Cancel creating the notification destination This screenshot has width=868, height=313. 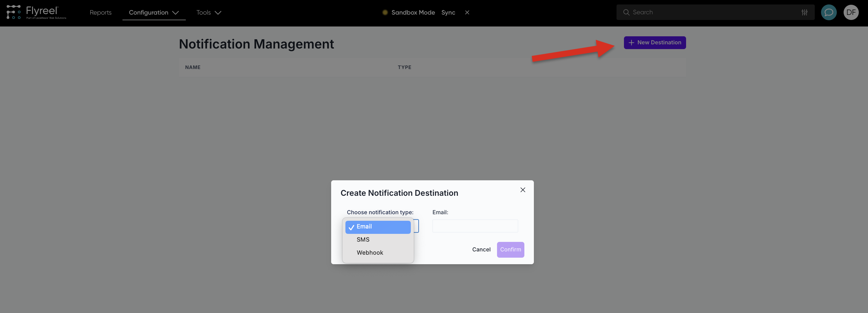(x=481, y=250)
